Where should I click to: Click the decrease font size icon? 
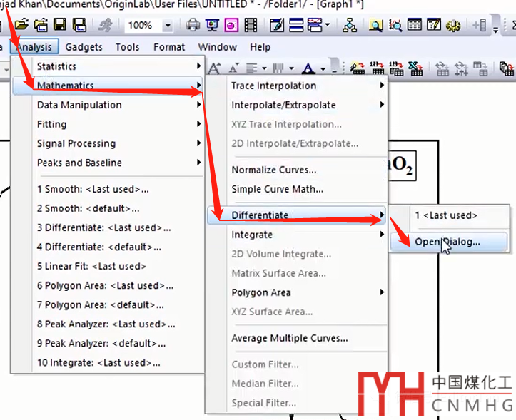click(x=233, y=68)
